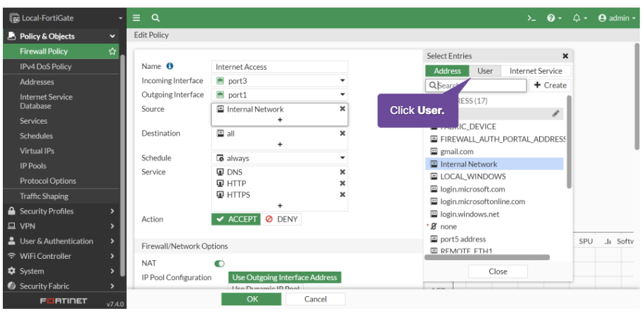Click Close in Select Entries panel
This screenshot has width=644, height=325.
point(498,271)
